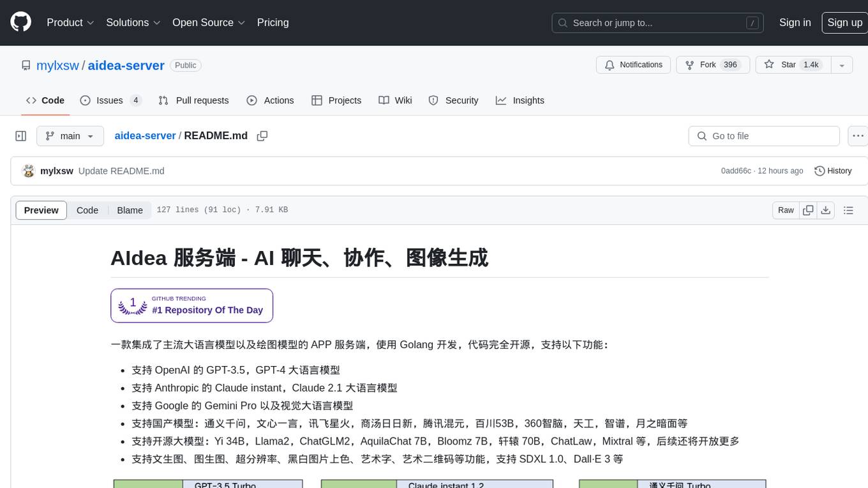Open the mylxsw commit author avatar

coord(28,171)
